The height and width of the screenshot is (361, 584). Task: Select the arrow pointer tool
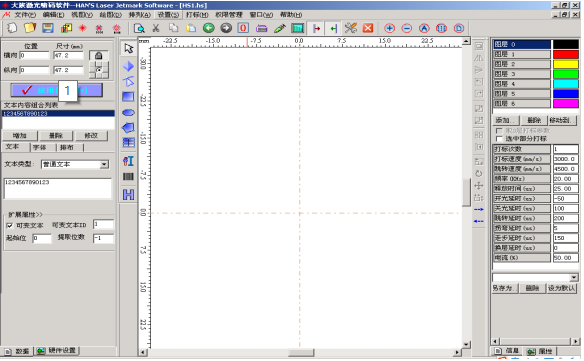(x=128, y=48)
